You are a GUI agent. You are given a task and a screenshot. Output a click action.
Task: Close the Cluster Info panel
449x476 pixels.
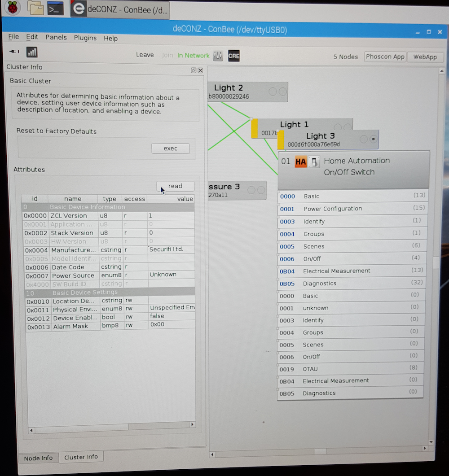coord(201,70)
